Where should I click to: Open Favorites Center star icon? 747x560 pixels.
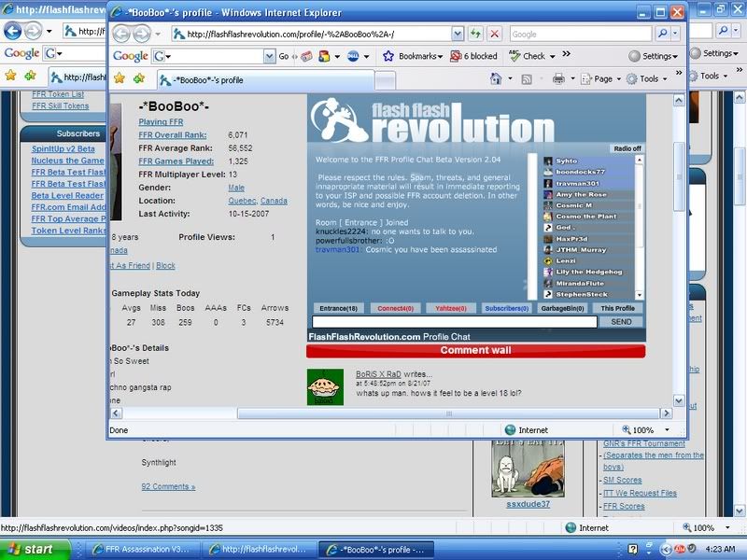point(118,79)
